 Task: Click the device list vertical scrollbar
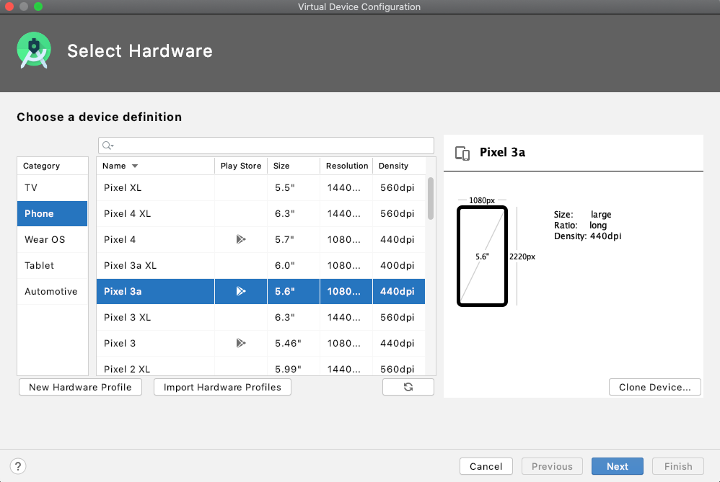click(x=431, y=198)
